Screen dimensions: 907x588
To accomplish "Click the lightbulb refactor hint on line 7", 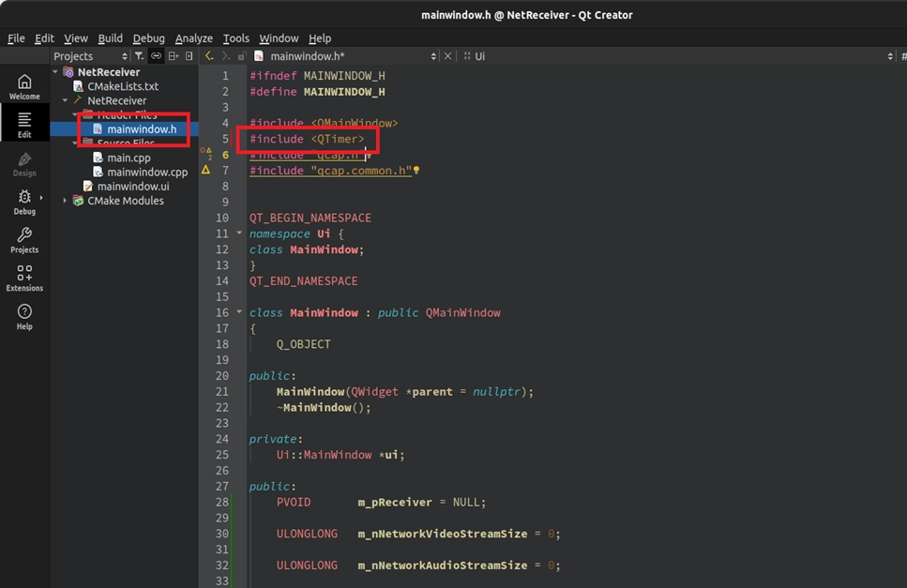I will click(416, 170).
